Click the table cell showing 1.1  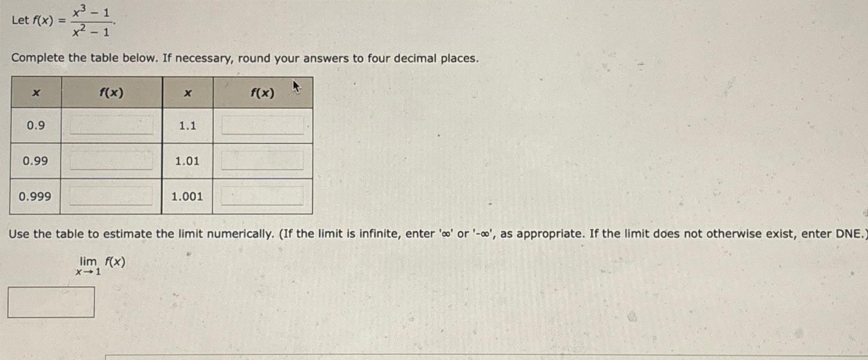pyautogui.click(x=187, y=125)
